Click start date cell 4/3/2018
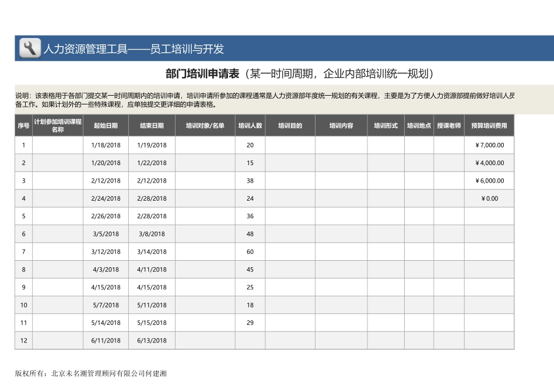 point(106,269)
